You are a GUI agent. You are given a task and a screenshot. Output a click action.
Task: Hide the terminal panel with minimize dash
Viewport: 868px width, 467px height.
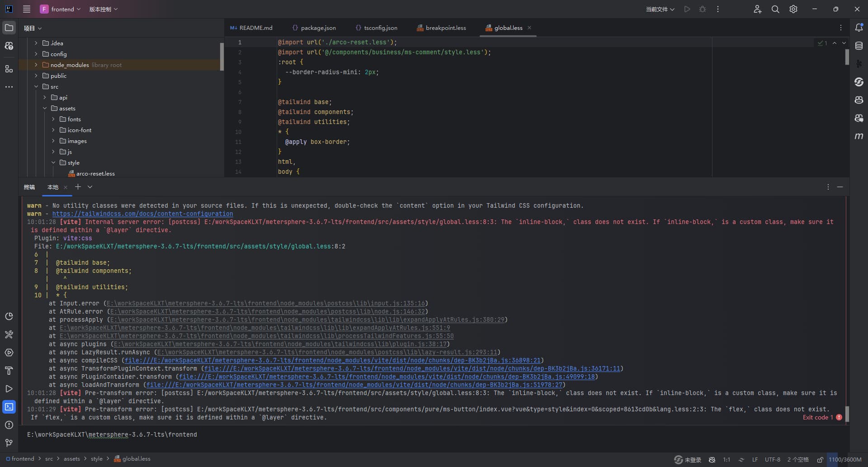pyautogui.click(x=840, y=187)
